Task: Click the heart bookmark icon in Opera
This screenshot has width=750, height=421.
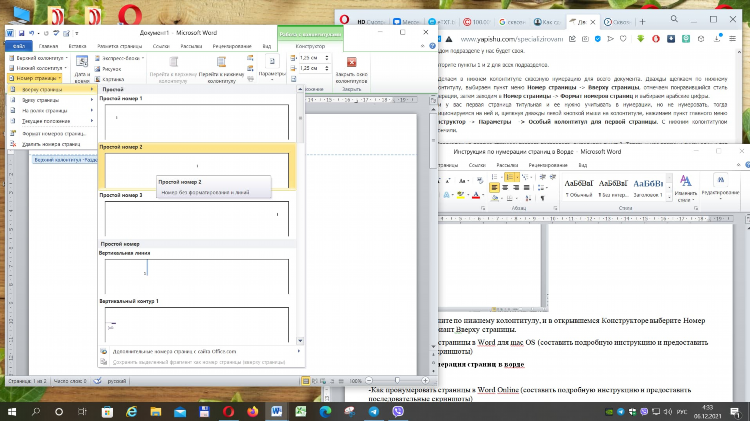Action: click(x=623, y=39)
